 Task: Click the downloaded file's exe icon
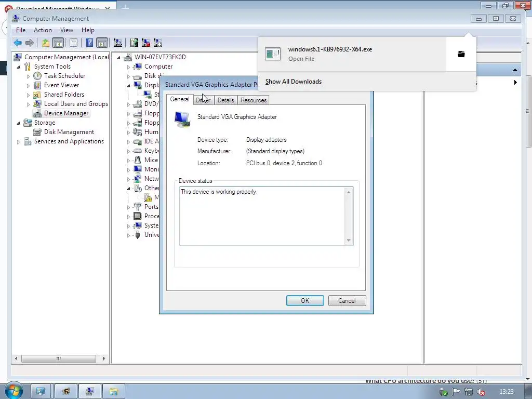point(273,54)
